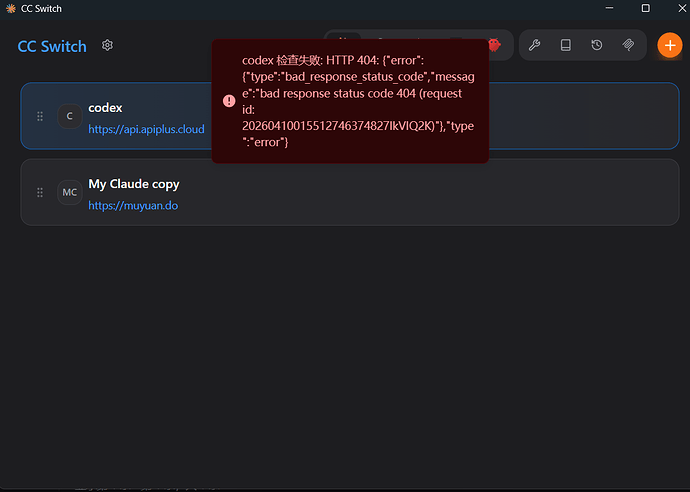Select the codex provider card
This screenshot has width=690, height=492.
pyautogui.click(x=350, y=116)
